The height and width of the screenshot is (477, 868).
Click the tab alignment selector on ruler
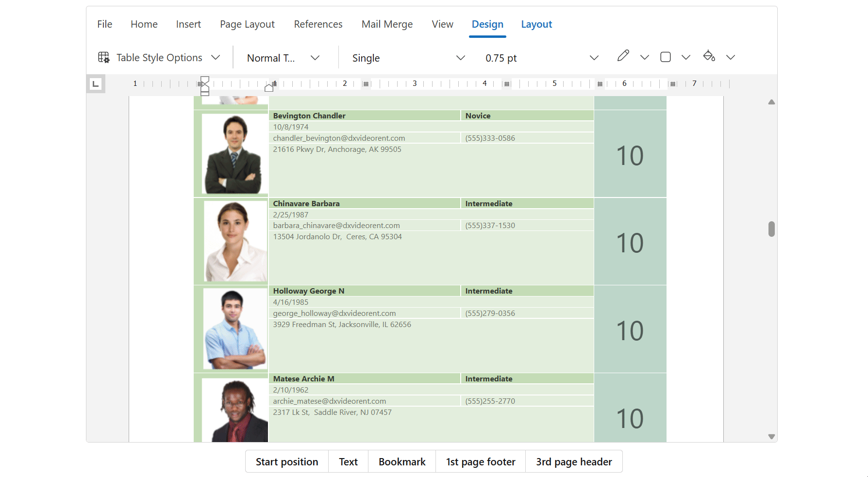96,84
